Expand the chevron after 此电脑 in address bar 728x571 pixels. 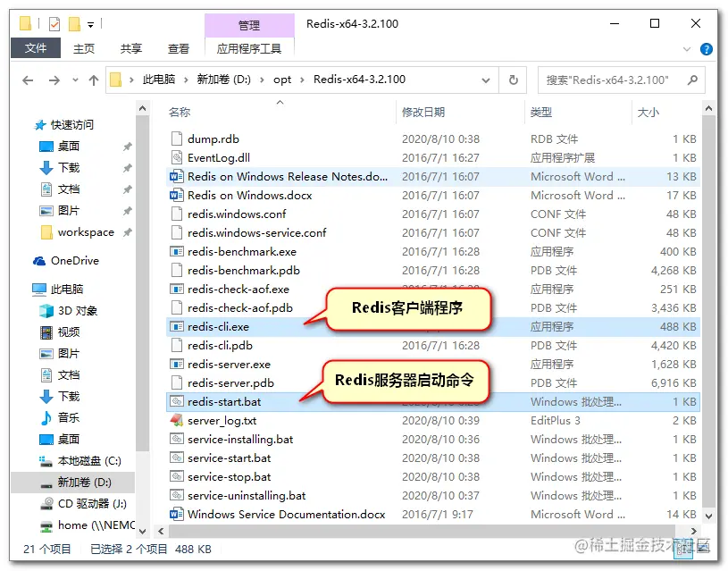click(186, 80)
